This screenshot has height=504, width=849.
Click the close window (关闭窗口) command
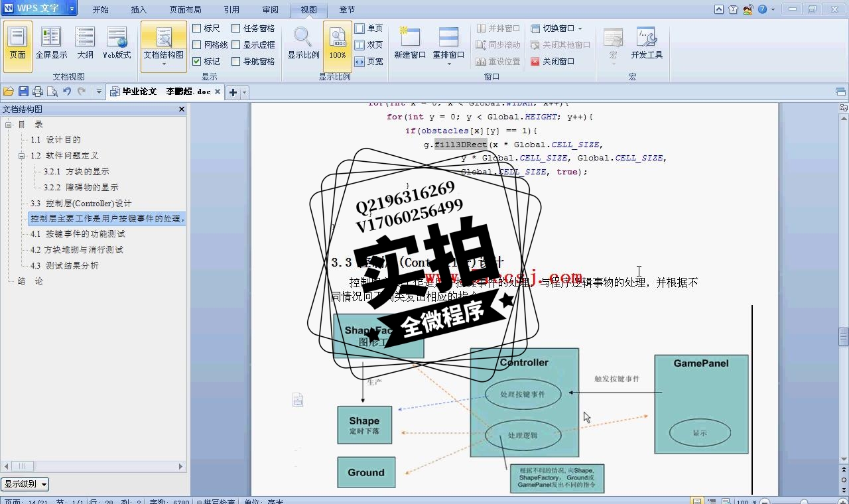click(553, 62)
